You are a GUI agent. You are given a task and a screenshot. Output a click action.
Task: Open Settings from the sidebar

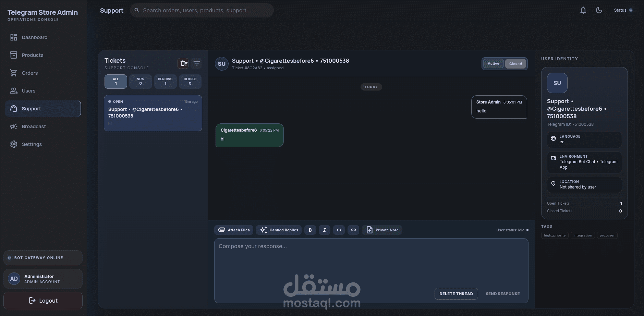point(43,144)
